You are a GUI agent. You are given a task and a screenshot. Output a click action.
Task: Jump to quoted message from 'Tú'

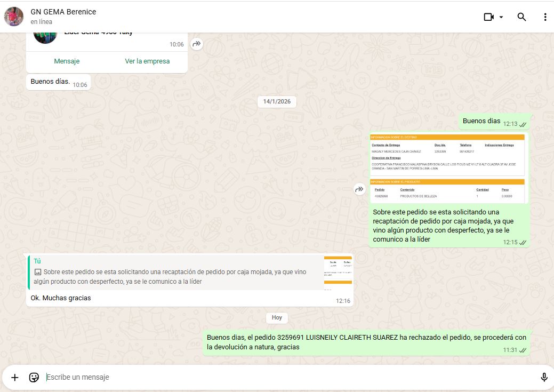(176, 272)
